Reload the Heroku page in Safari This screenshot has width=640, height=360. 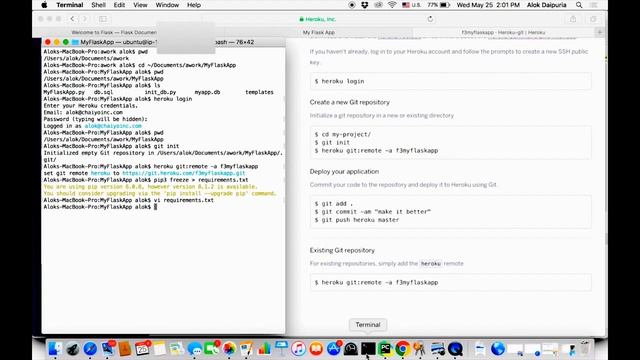click(430, 19)
